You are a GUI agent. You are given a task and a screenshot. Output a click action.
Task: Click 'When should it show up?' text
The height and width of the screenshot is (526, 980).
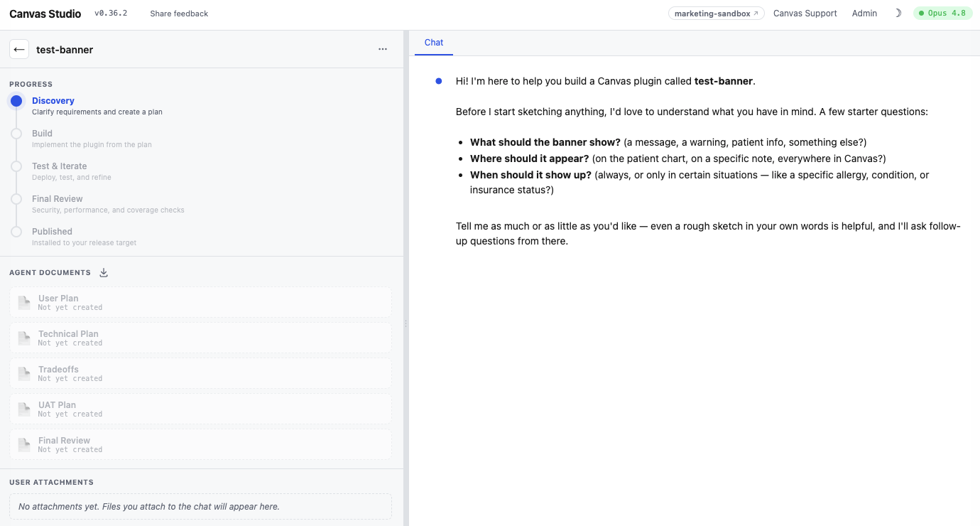point(530,175)
